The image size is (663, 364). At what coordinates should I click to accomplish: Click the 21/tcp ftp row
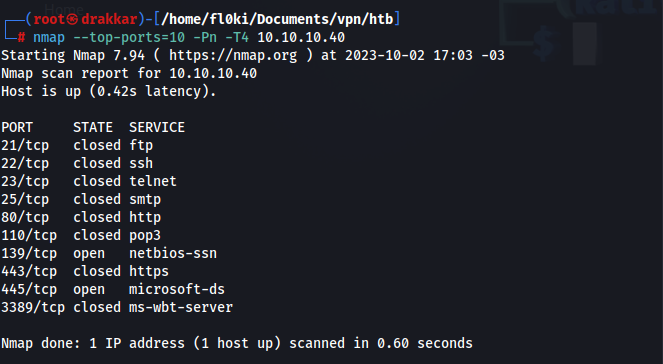77,145
